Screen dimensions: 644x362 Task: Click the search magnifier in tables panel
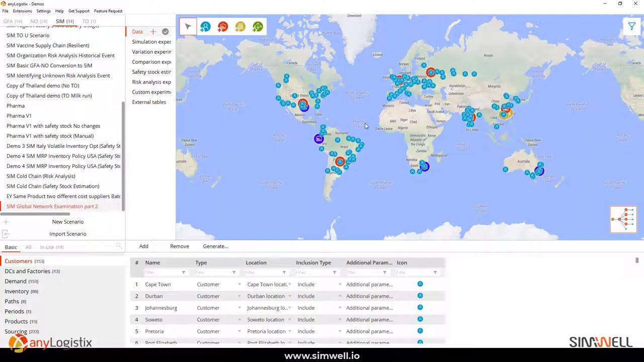[x=119, y=246]
